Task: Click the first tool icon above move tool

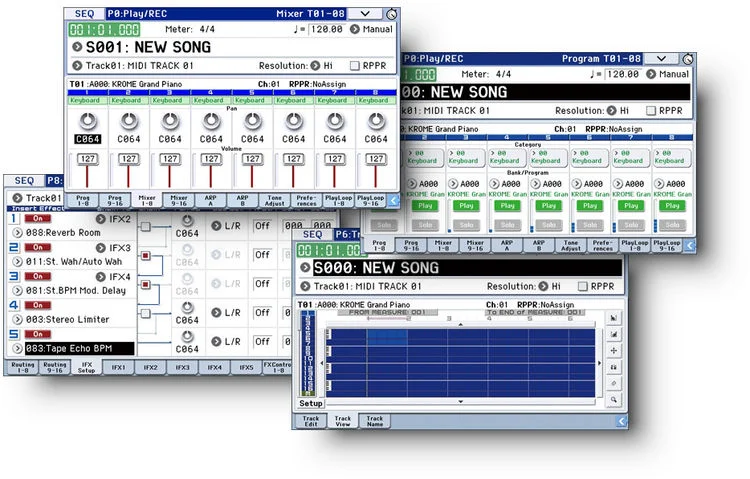Action: [613, 334]
